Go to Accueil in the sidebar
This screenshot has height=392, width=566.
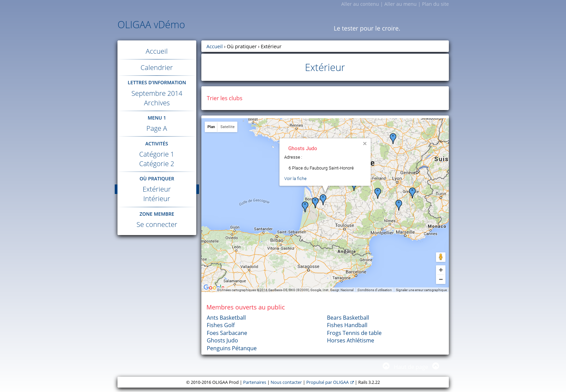[x=157, y=51]
